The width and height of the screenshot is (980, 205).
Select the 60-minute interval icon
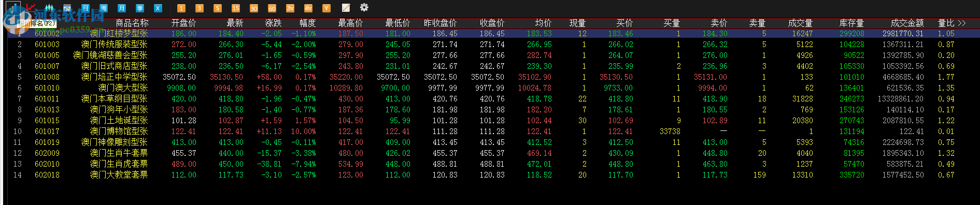272,8
